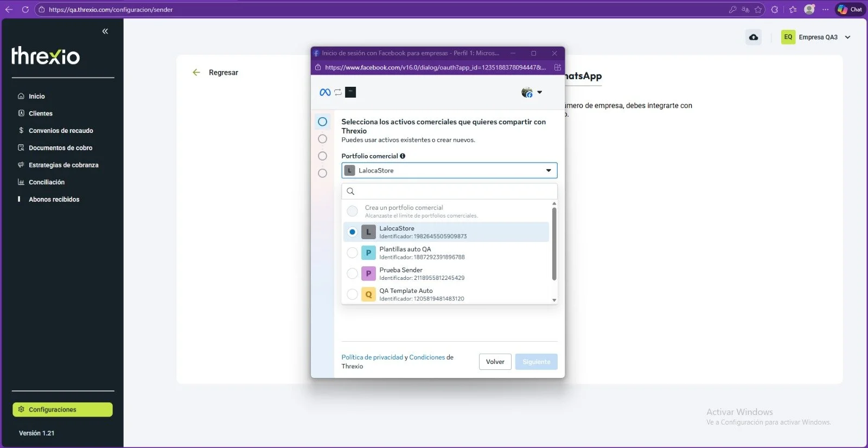This screenshot has height=448, width=868.
Task: Go back in the main browser
Action: pos(9,9)
